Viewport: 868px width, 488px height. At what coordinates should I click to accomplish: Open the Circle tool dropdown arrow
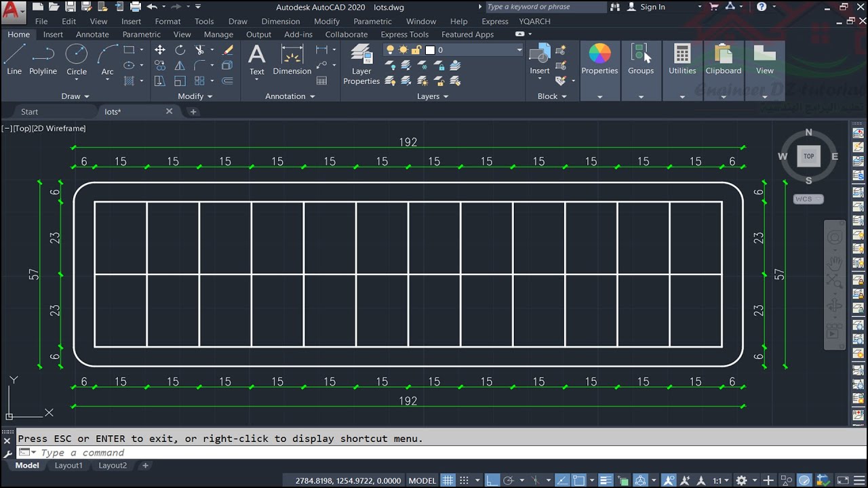tap(77, 79)
